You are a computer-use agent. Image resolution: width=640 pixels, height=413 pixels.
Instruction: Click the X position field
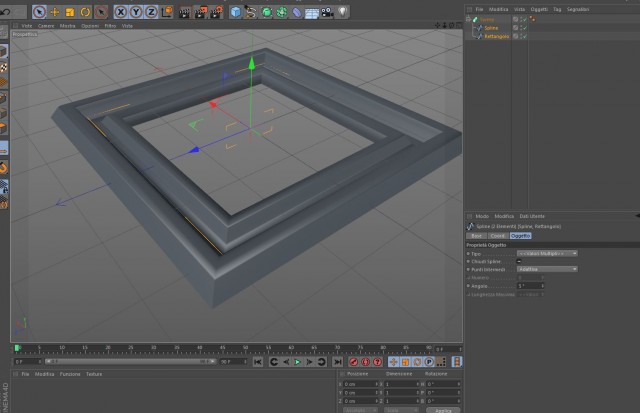[x=360, y=384]
